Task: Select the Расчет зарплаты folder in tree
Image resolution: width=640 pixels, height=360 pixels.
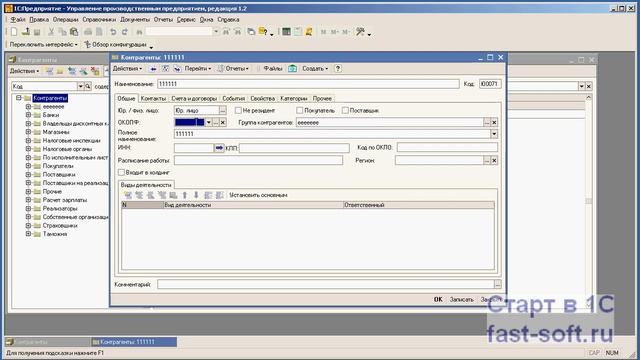Action: (64, 200)
